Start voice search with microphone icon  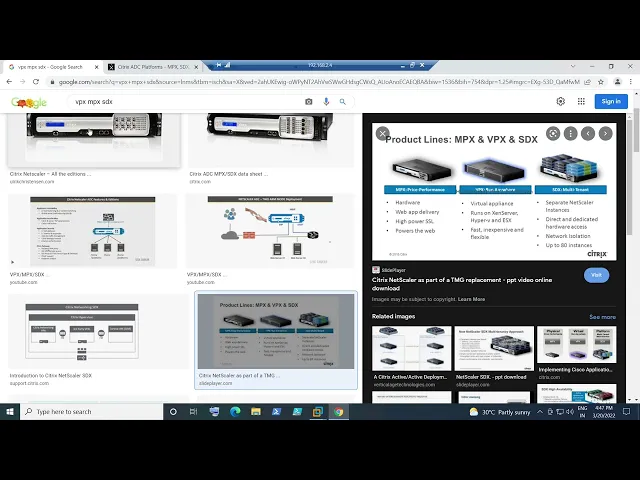[326, 102]
